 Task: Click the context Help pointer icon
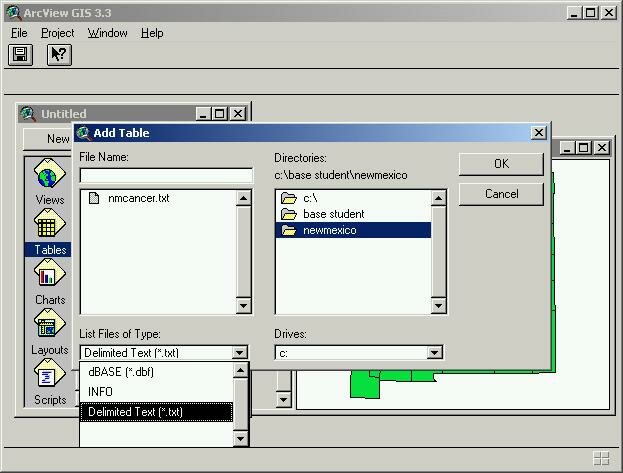pos(59,55)
